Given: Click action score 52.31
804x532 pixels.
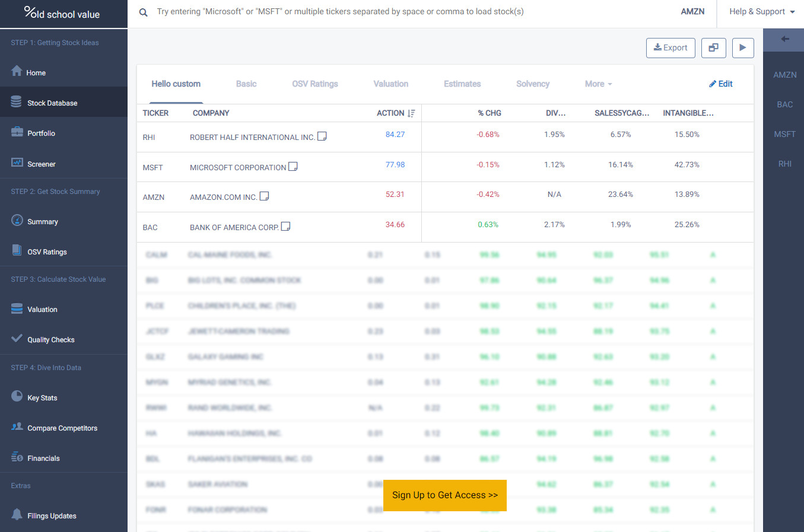Looking at the screenshot, I should click(x=395, y=195).
